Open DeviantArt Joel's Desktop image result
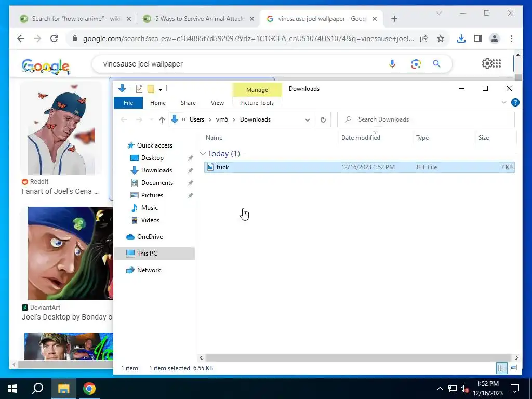Image resolution: width=532 pixels, height=399 pixels. [x=70, y=254]
